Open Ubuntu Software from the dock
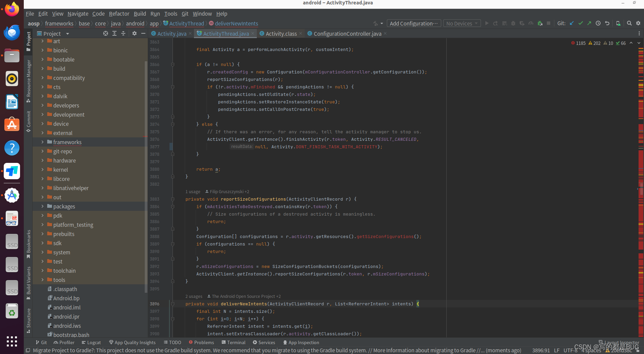 [12, 125]
